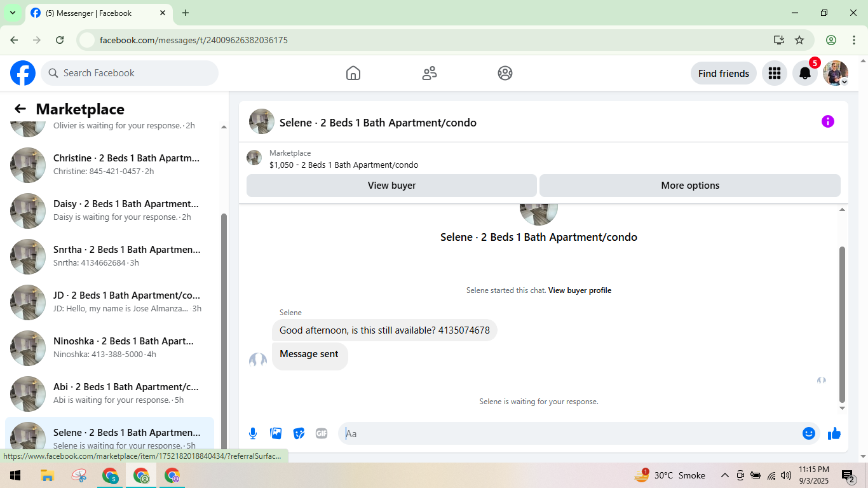Open Olivier's conversation in the list
Viewport: 868px width, 488px height.
[x=109, y=128]
